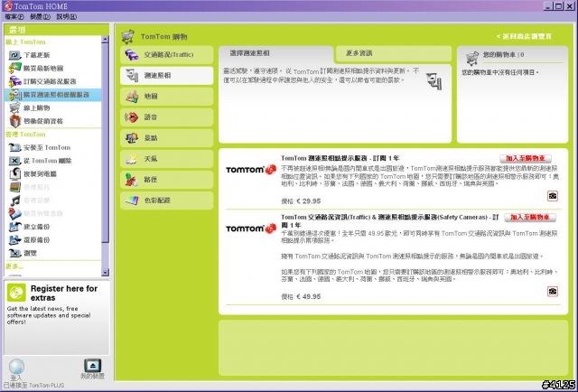Image resolution: width=578 pixels, height=392 pixels.
Task: Open the 說明(H) help menu
Action: pyautogui.click(x=66, y=16)
